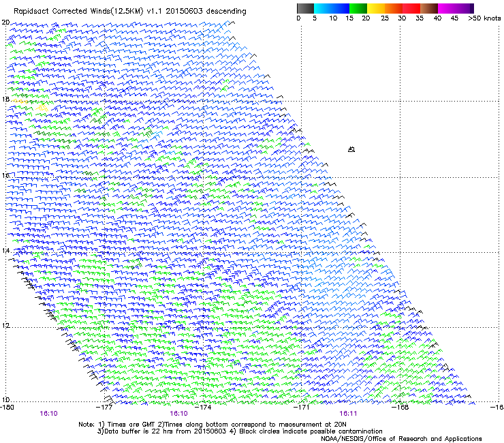Click the gray 0-5 knots legend swatch

click(x=305, y=8)
